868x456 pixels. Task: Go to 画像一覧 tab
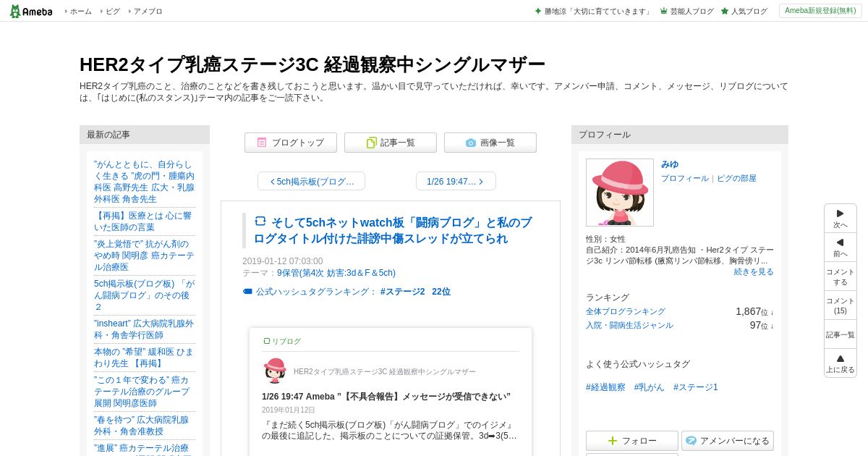pos(490,143)
